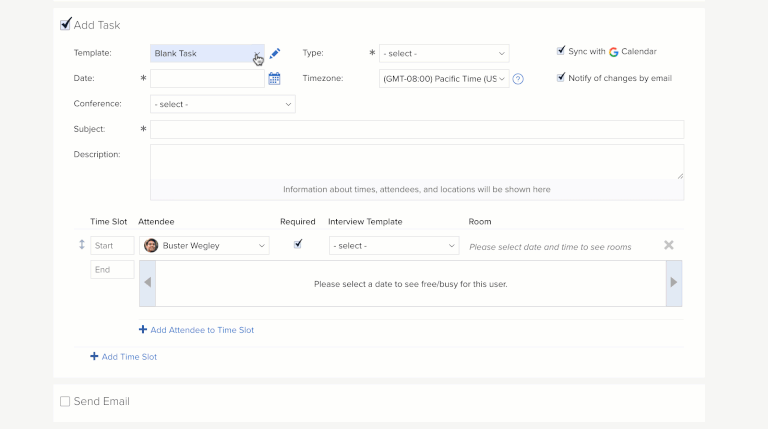The height and width of the screenshot is (429, 768).
Task: Click the 'Information about times, attendees' note
Action: pos(417,190)
